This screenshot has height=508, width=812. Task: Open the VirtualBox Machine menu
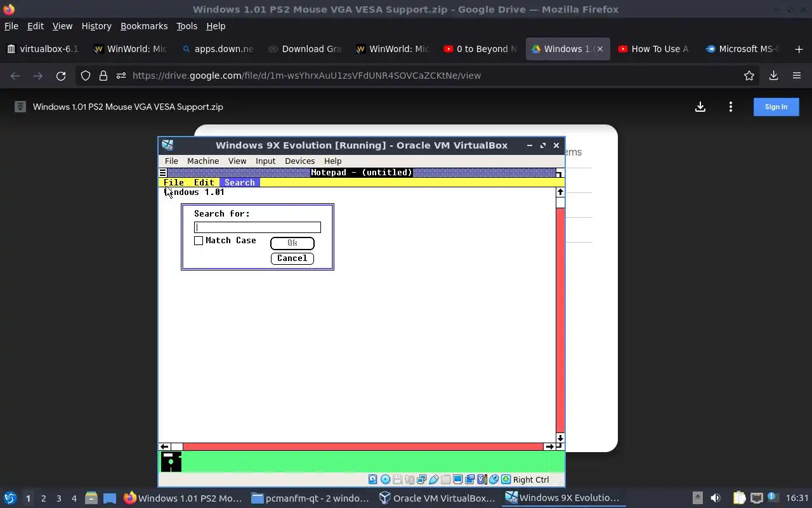(203, 161)
